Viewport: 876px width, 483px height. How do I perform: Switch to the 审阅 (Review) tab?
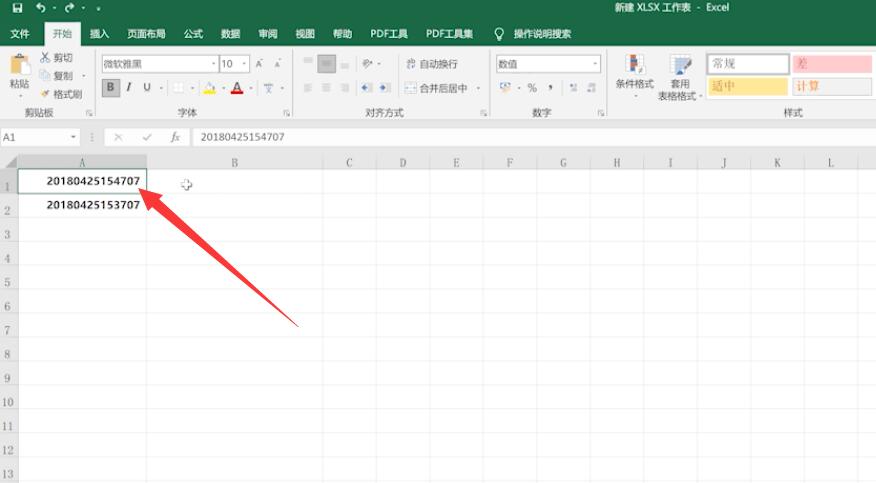coord(268,34)
